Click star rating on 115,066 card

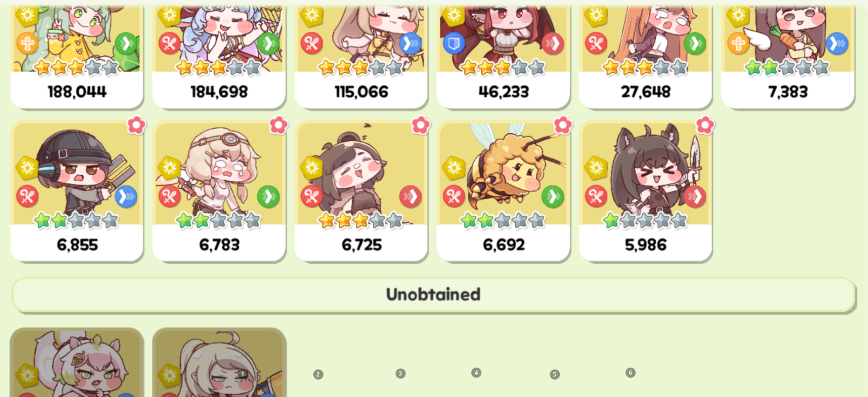pos(361,68)
